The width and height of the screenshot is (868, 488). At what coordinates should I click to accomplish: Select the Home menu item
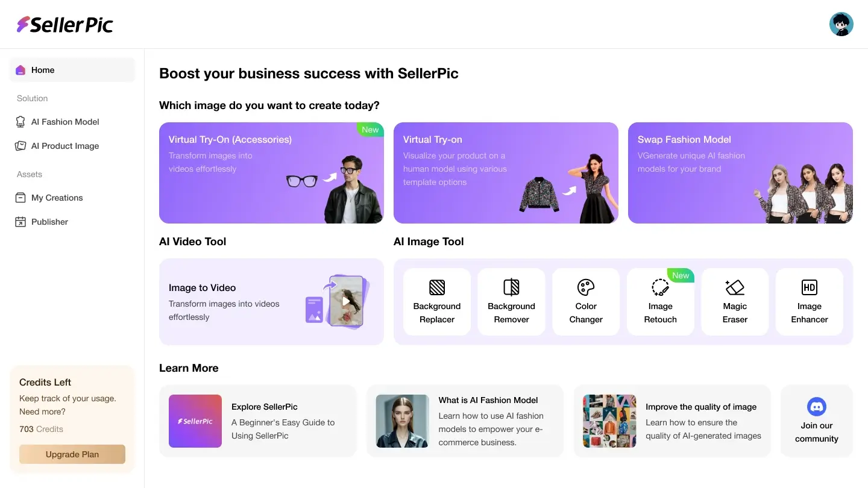point(42,70)
